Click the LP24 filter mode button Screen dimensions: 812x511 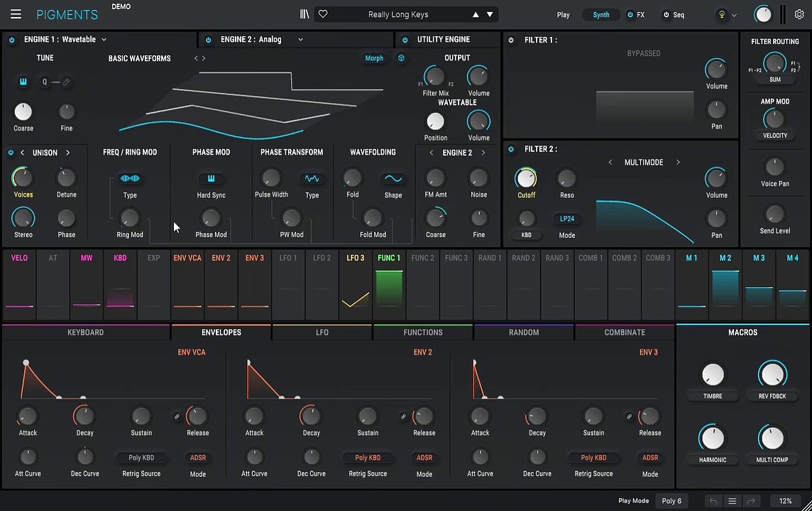click(x=566, y=219)
